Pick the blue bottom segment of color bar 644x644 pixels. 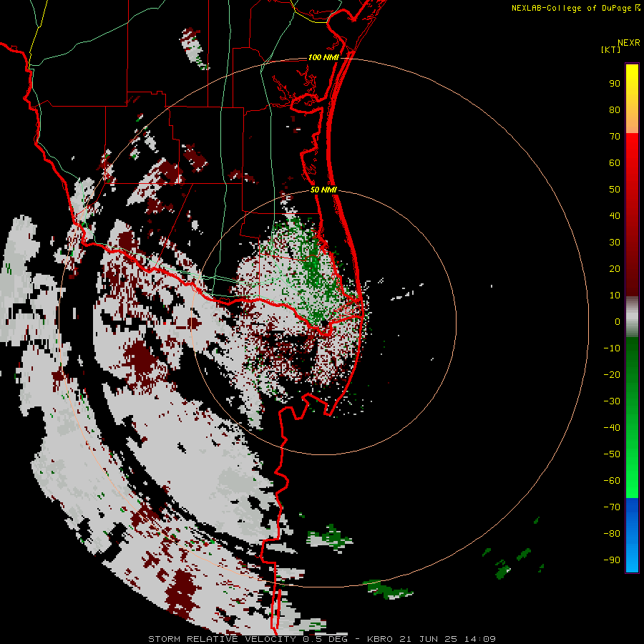632,535
